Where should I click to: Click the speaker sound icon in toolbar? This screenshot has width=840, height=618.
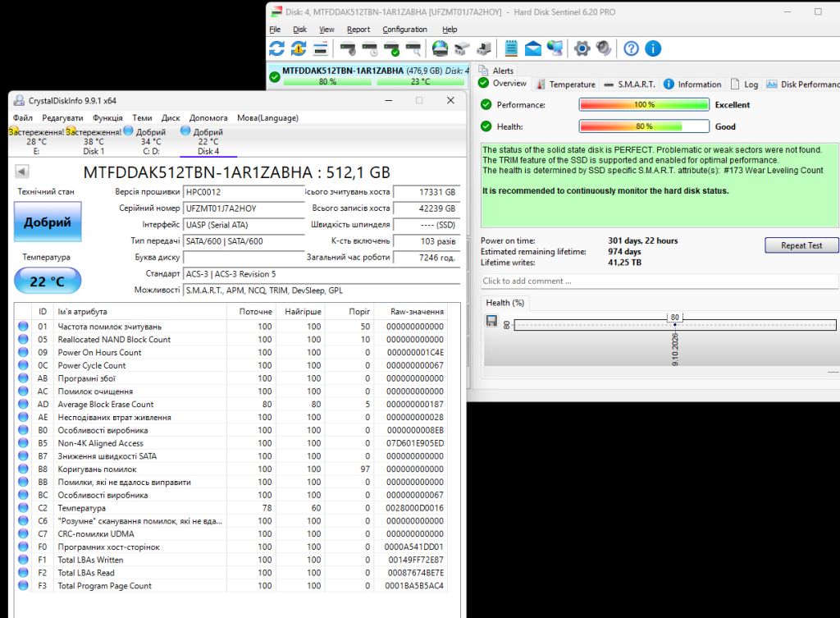tap(604, 48)
